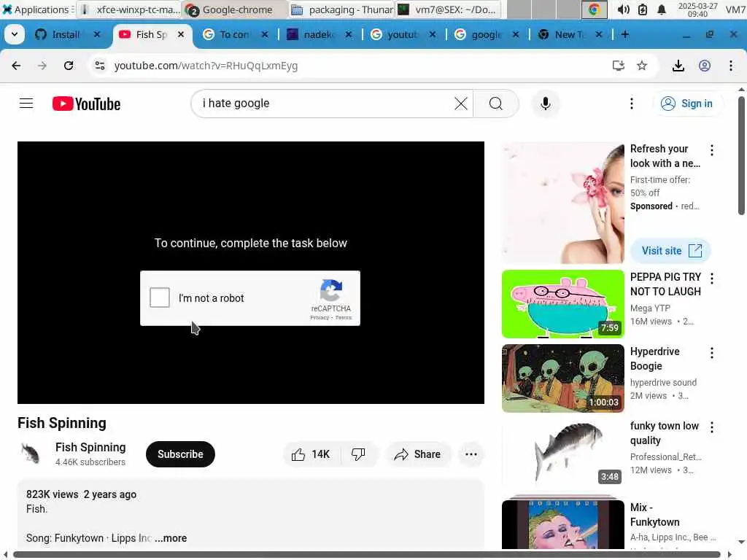
Task: Open menu for Refresh your look ad
Action: click(712, 150)
